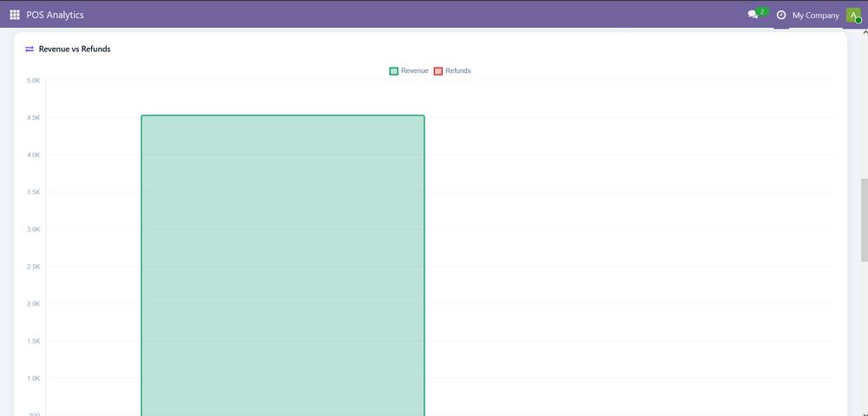Click the Revenue vs Refunds swap-arrows icon

click(30, 50)
